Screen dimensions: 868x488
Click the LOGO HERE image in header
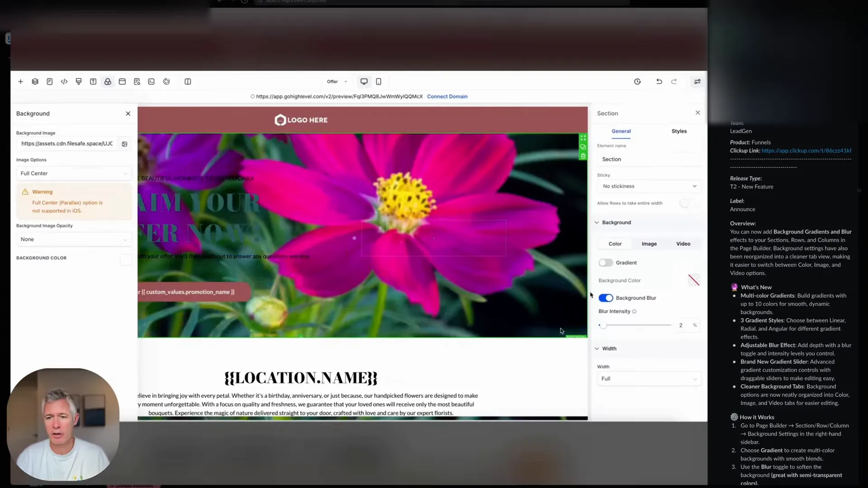click(x=301, y=120)
